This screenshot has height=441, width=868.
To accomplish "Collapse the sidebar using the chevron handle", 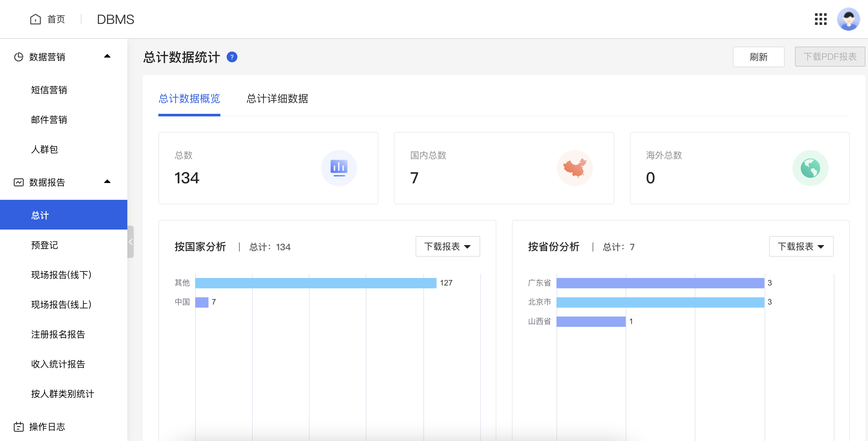I will pos(131,242).
